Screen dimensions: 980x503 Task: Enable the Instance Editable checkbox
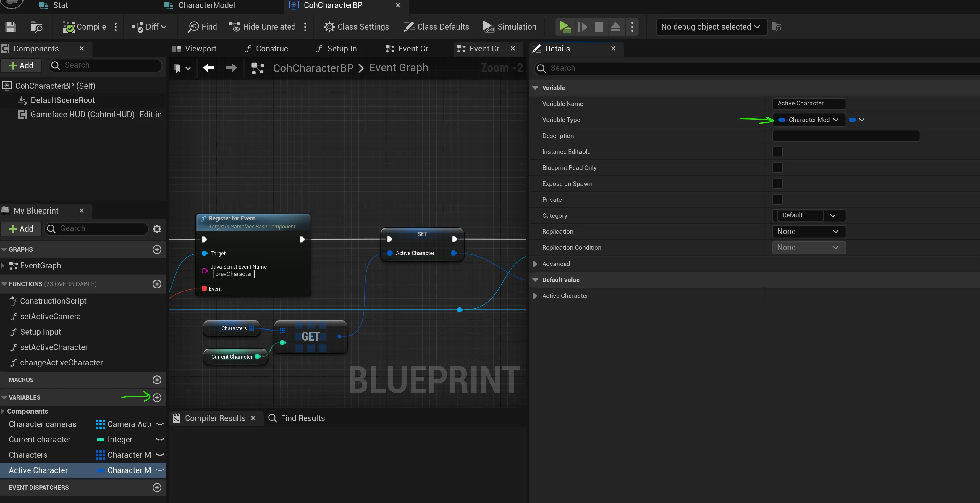click(778, 152)
